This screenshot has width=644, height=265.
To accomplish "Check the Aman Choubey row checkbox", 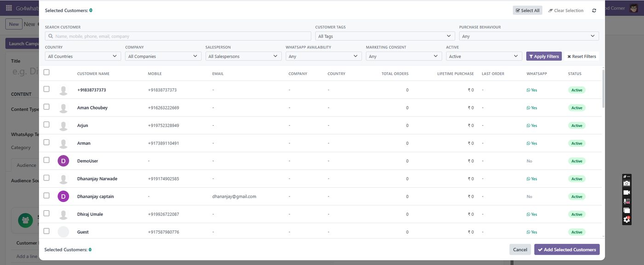I will [46, 107].
